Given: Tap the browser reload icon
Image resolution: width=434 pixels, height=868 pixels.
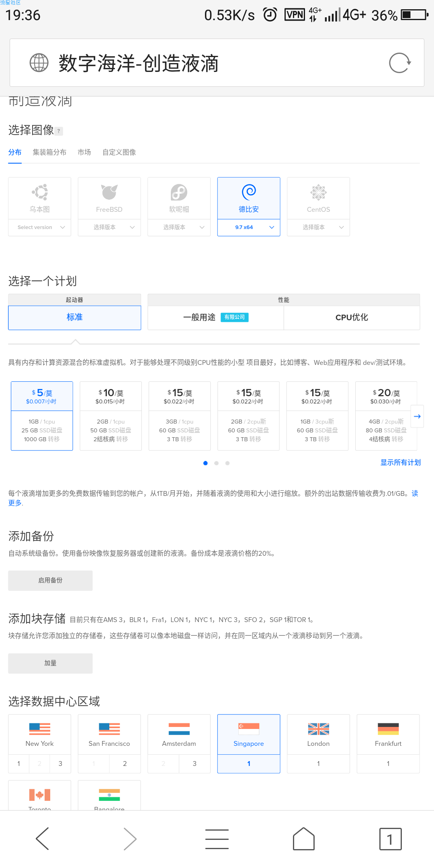Looking at the screenshot, I should pyautogui.click(x=400, y=63).
